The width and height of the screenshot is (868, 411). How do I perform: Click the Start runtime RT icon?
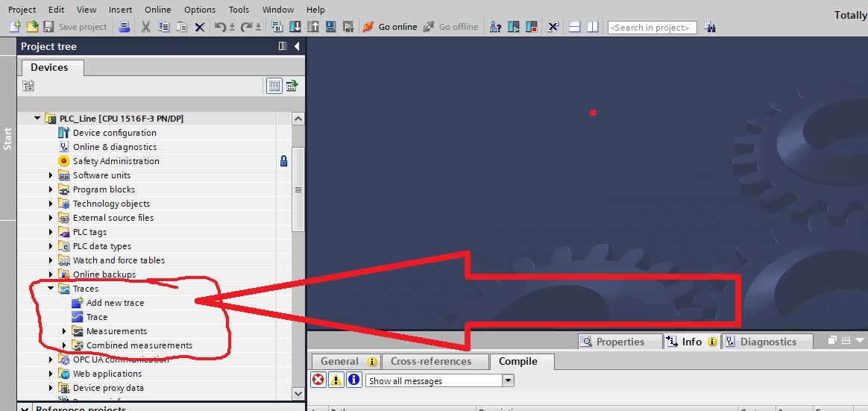tap(348, 27)
